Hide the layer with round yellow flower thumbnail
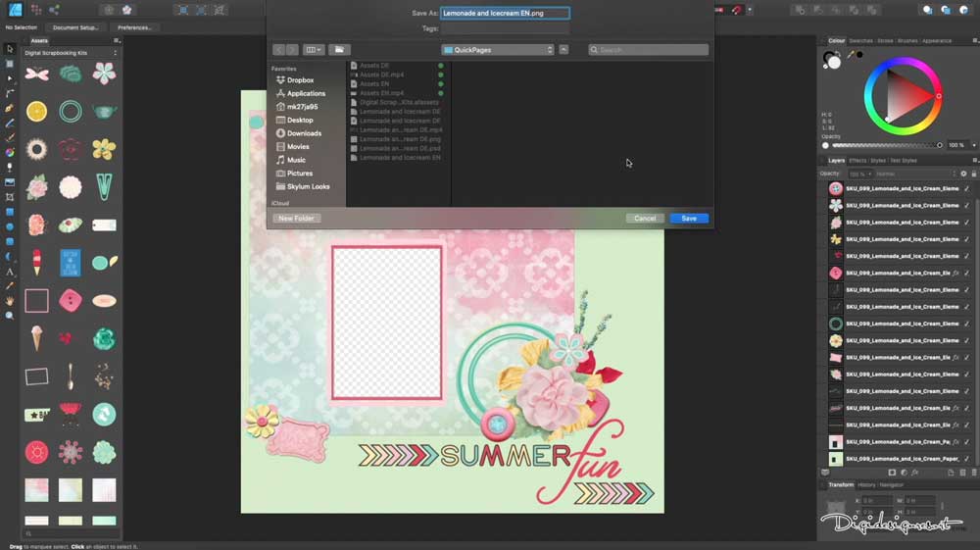The width and height of the screenshot is (980, 550). coord(967,340)
